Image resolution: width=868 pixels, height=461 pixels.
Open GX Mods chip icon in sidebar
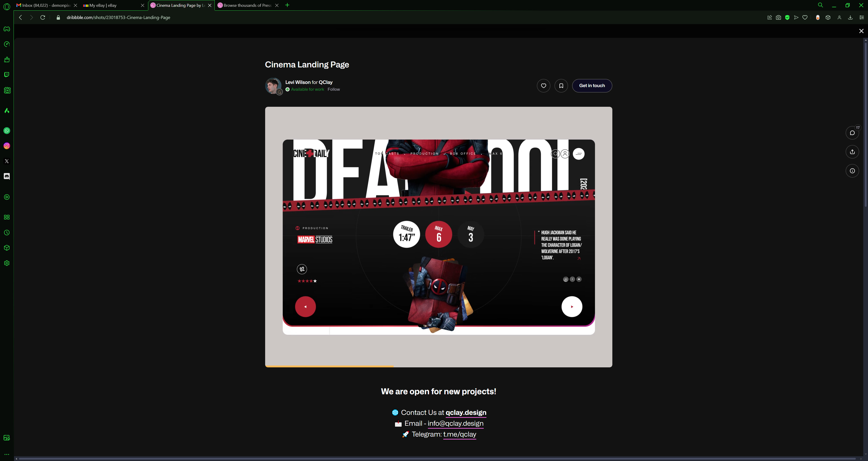7,90
